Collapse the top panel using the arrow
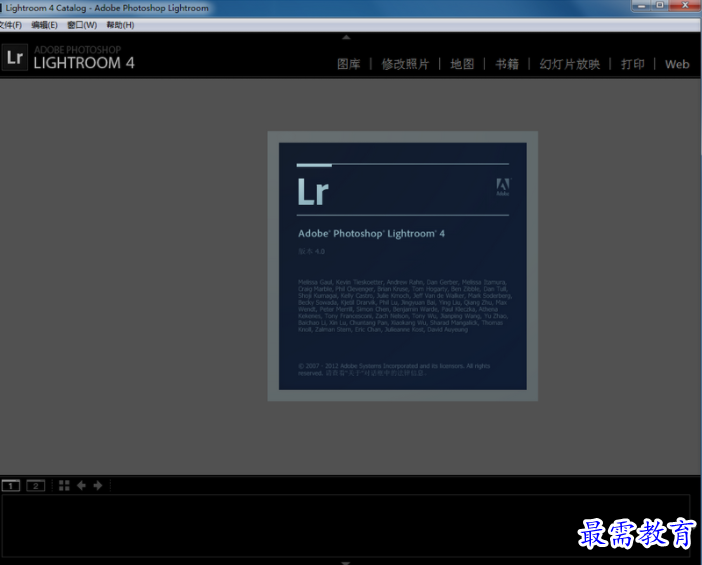Image resolution: width=702 pixels, height=565 pixels. coord(346,37)
